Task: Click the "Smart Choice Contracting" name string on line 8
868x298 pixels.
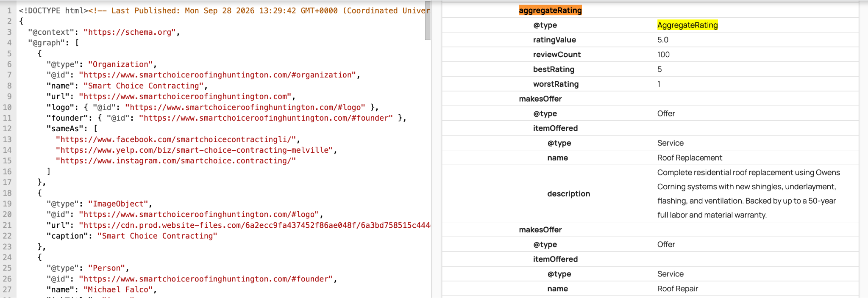Action: [x=144, y=86]
